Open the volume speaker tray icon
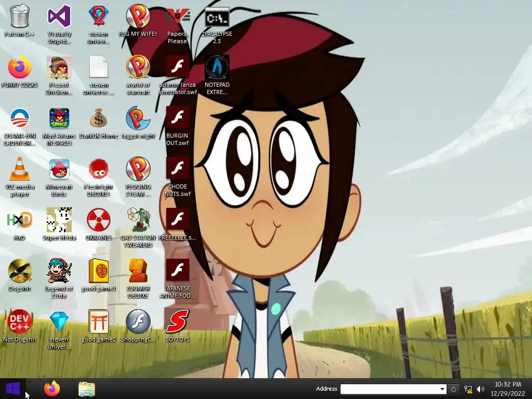This screenshot has width=532, height=399. [x=481, y=389]
